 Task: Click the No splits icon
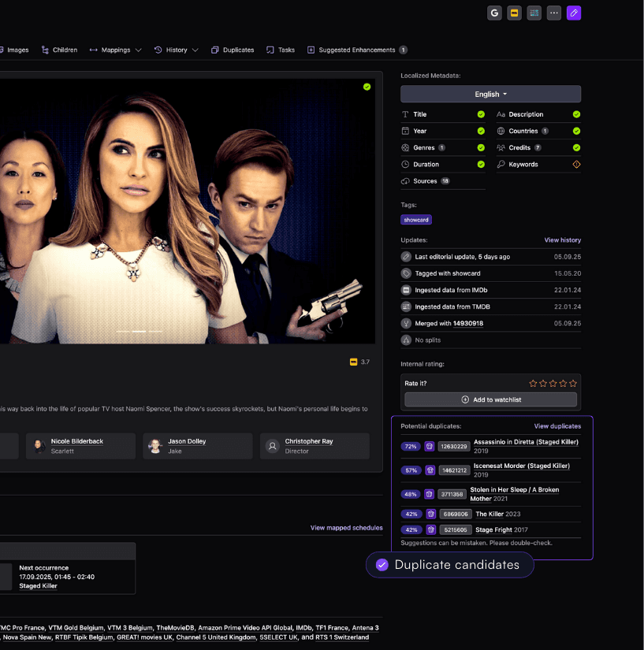406,340
